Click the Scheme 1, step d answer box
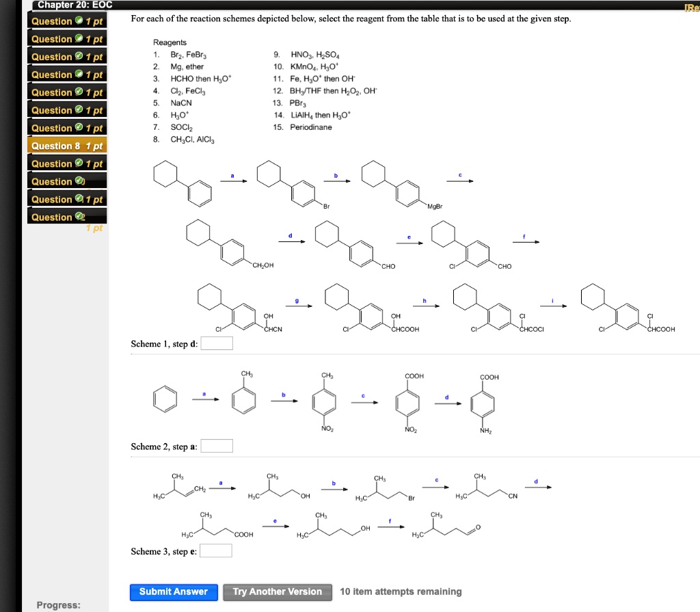 pos(216,343)
